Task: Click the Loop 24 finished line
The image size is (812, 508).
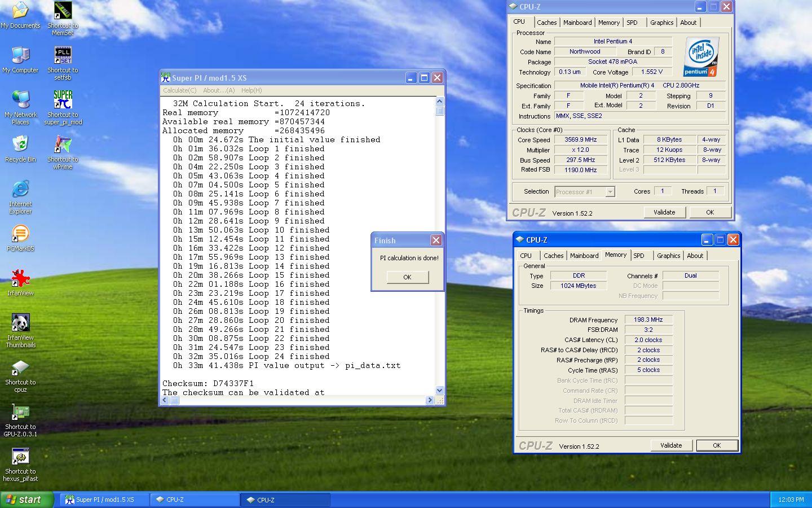Action: 251,356
